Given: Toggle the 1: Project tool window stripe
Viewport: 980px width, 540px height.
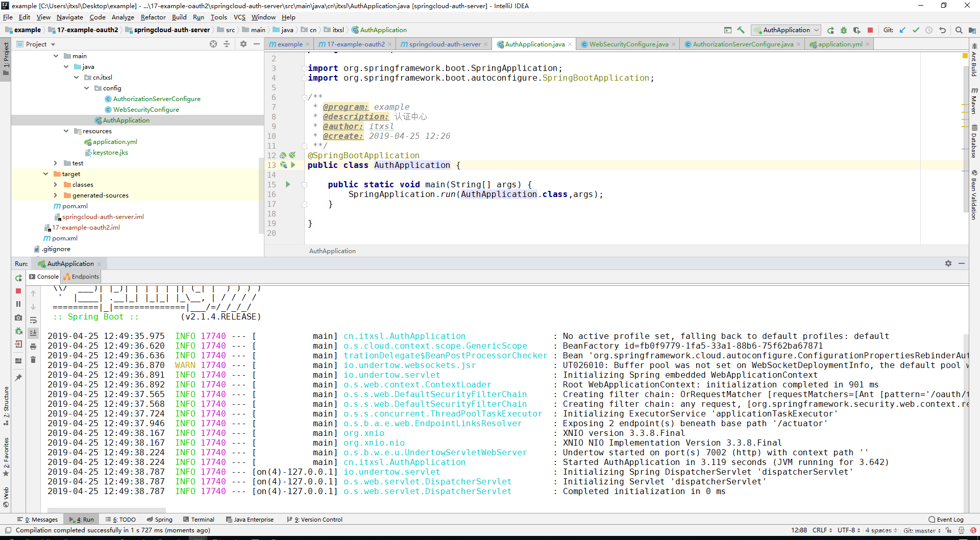Looking at the screenshot, I should click(6, 59).
